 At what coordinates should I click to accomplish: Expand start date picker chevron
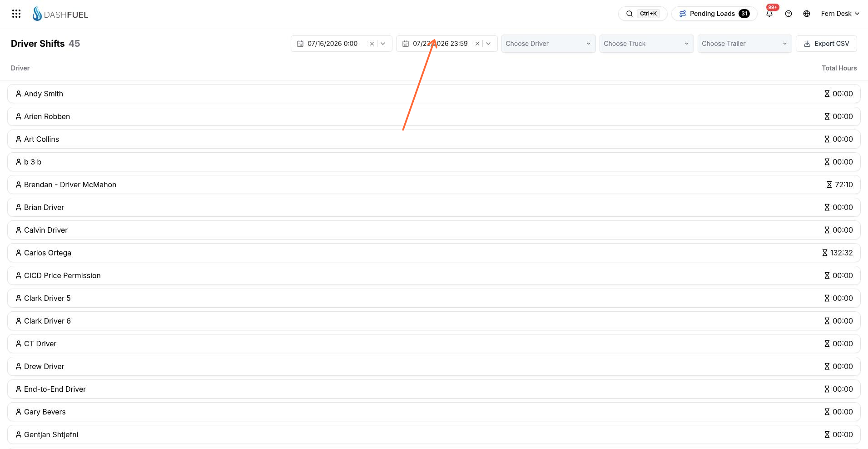pos(383,44)
